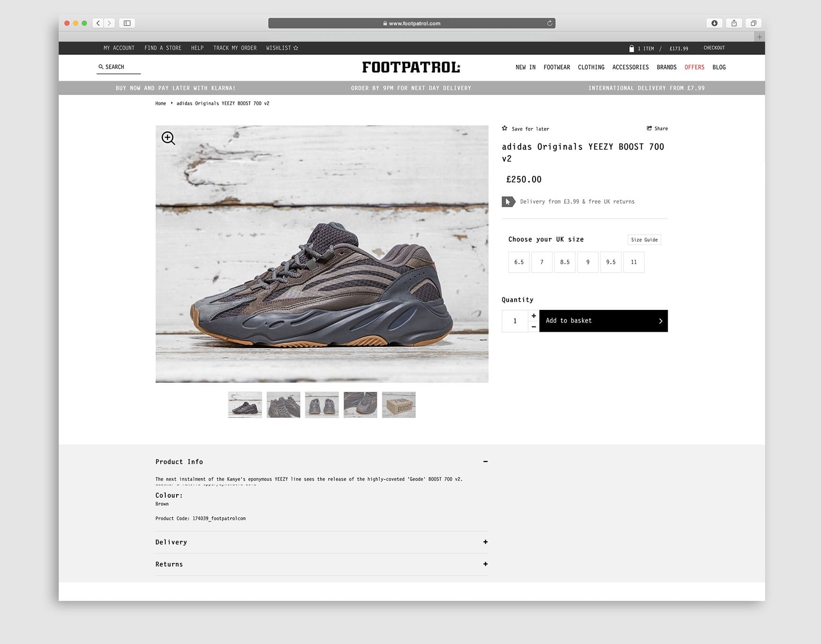The height and width of the screenshot is (644, 821).
Task: Click the shopping bag icon in header
Action: coord(631,48)
